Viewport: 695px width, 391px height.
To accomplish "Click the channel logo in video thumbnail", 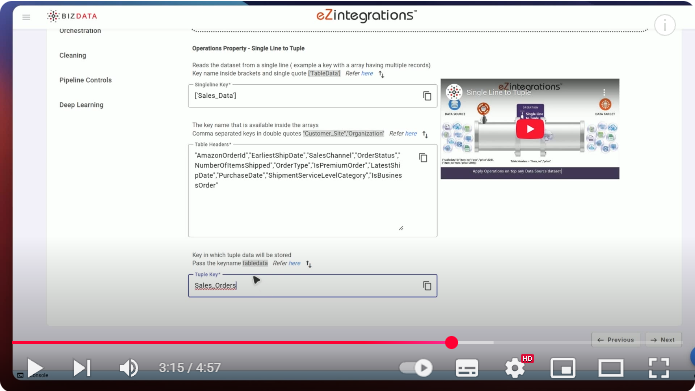I will click(x=454, y=92).
